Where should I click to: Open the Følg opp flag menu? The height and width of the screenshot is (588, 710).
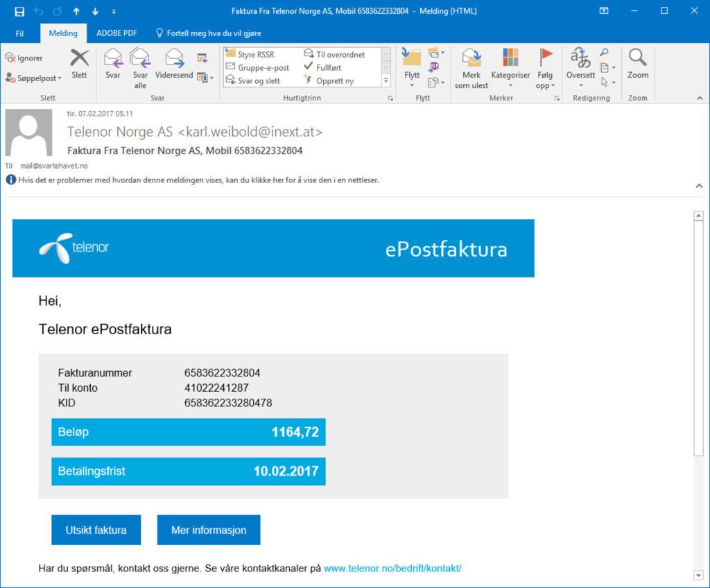(x=545, y=69)
